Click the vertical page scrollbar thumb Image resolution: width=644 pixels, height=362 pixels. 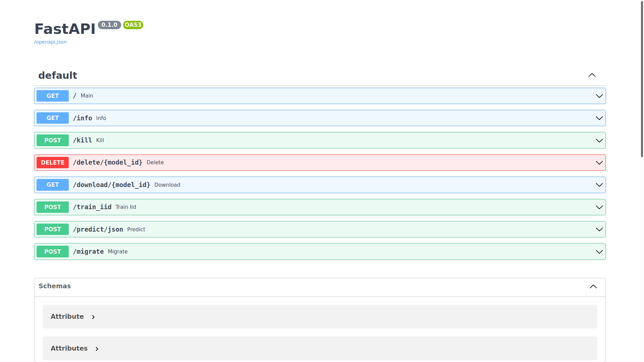click(642, 79)
